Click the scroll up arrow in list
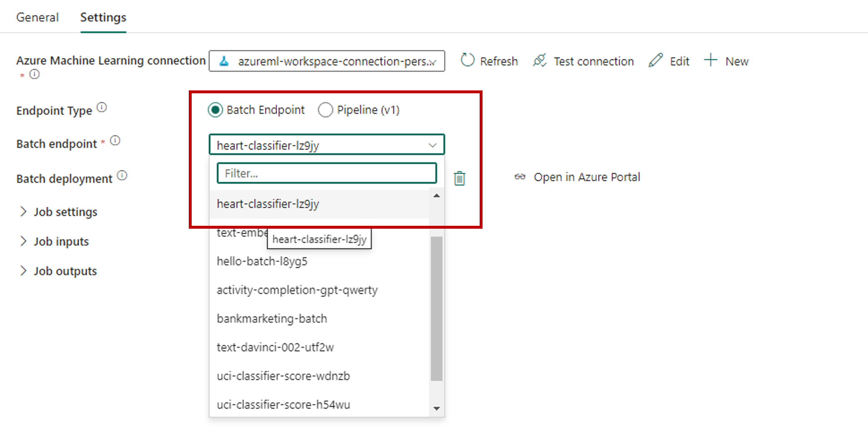The image size is (868, 432). pos(436,195)
